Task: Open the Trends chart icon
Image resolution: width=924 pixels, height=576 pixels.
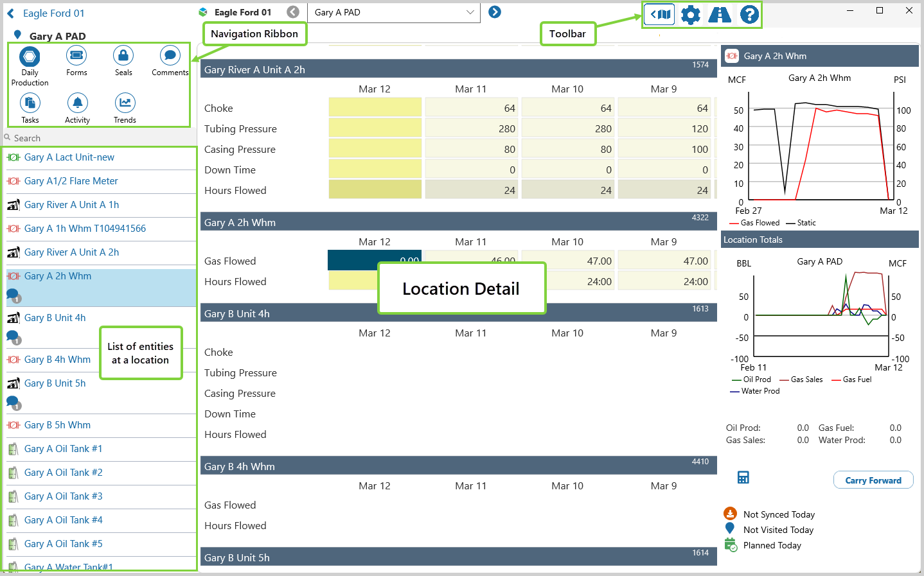Action: coord(125,103)
